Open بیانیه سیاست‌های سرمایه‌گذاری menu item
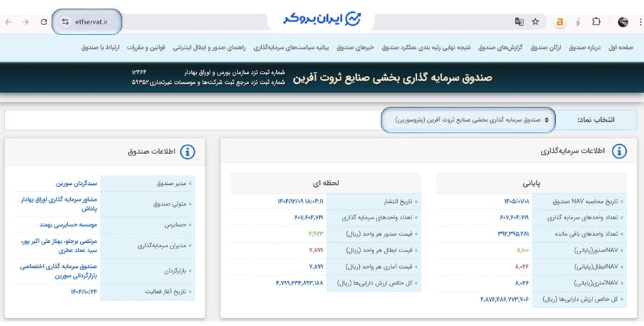This screenshot has height=326, width=644. point(291,47)
